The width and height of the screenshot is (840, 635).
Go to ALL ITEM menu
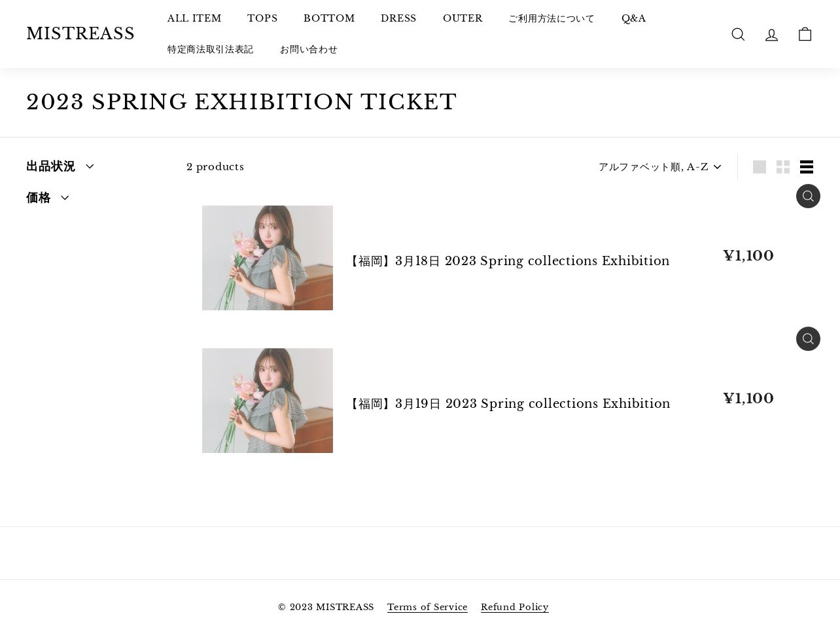tap(194, 18)
